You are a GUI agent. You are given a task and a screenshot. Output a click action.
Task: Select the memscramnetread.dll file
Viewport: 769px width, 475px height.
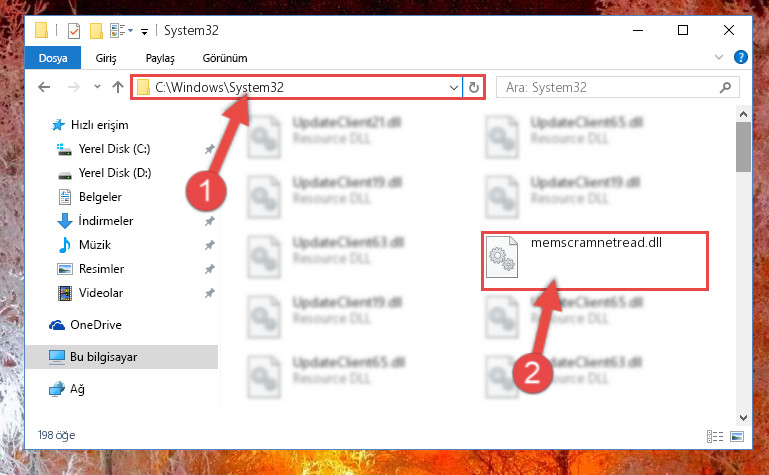(x=595, y=261)
